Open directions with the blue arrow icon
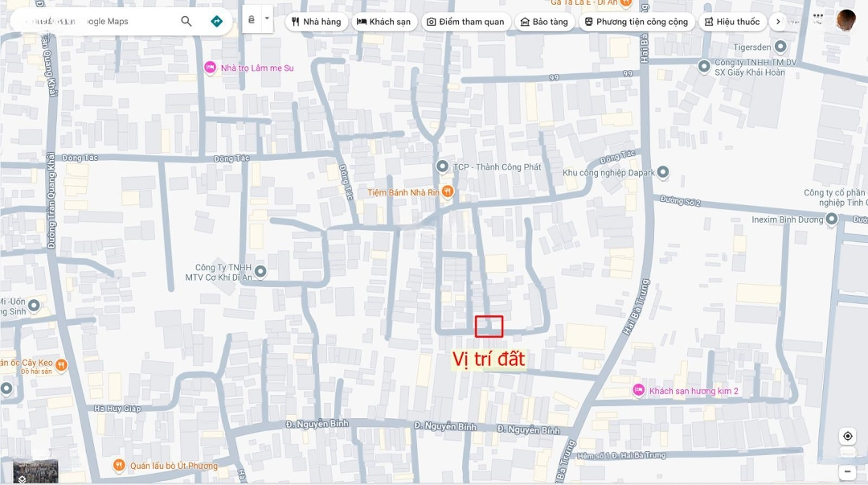Image resolution: width=868 pixels, height=485 pixels. coord(216,22)
